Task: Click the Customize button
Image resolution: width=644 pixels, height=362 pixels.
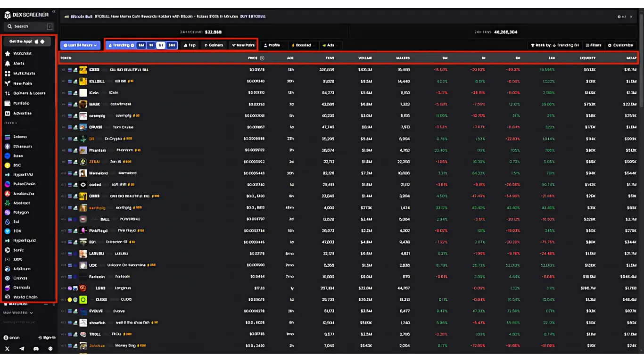Action: click(620, 45)
